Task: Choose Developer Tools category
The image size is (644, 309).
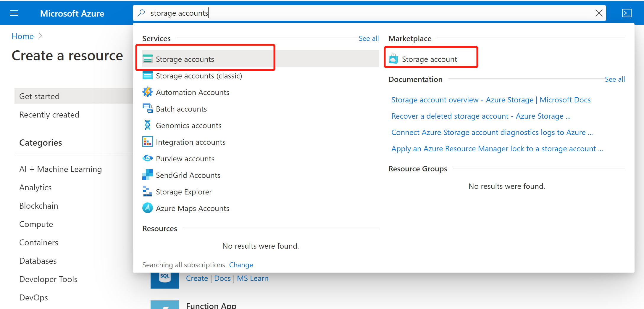Action: (x=48, y=279)
